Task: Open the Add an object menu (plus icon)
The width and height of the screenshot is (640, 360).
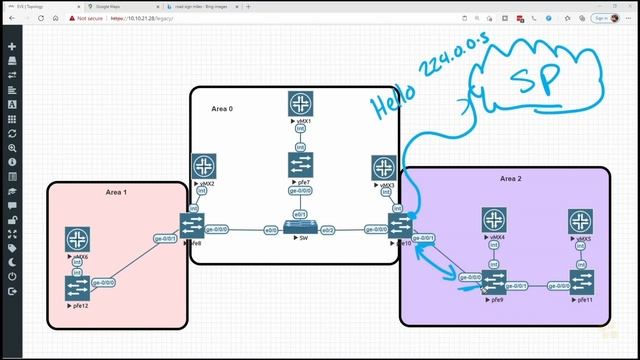Action: pos(12,47)
